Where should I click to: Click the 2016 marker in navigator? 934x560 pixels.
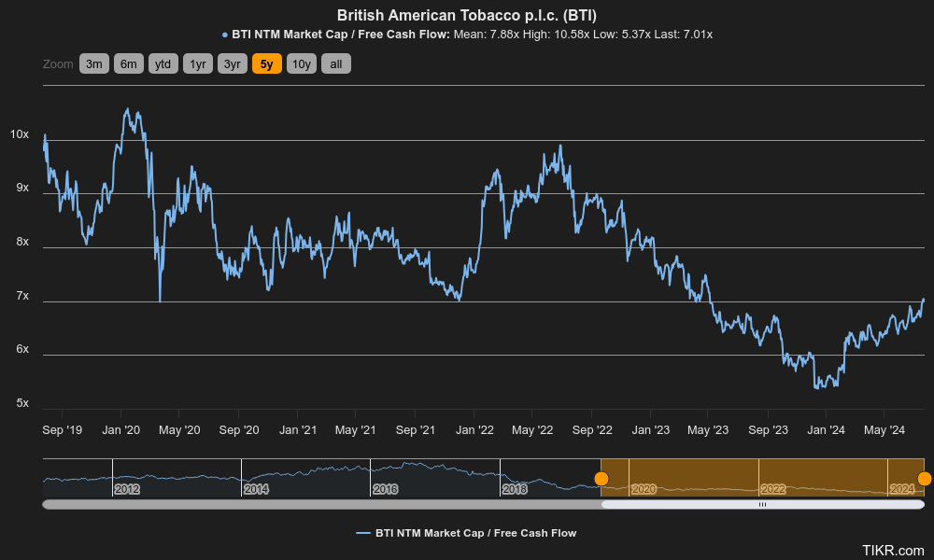[x=386, y=489]
